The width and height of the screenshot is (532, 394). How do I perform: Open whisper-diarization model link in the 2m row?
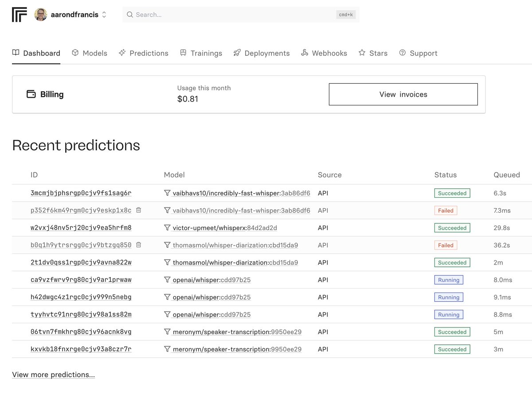235,262
